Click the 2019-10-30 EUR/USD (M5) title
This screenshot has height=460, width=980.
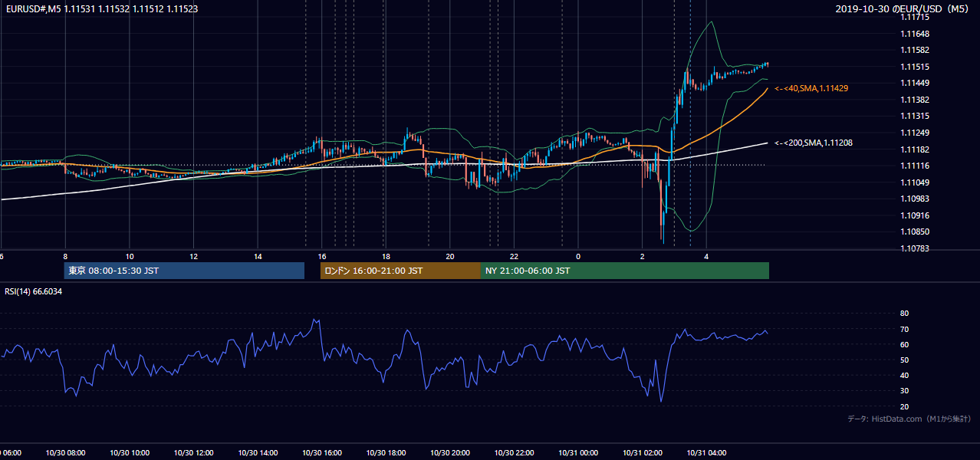click(902, 9)
